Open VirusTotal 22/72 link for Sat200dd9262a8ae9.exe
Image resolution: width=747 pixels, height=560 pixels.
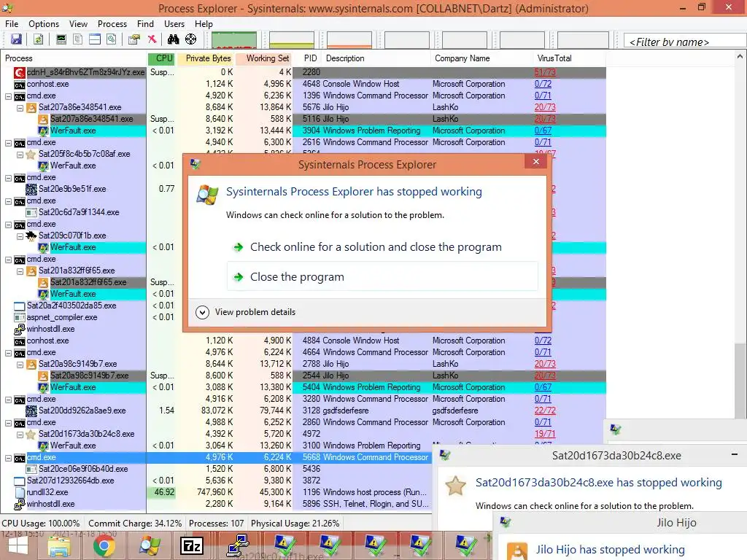545,411
